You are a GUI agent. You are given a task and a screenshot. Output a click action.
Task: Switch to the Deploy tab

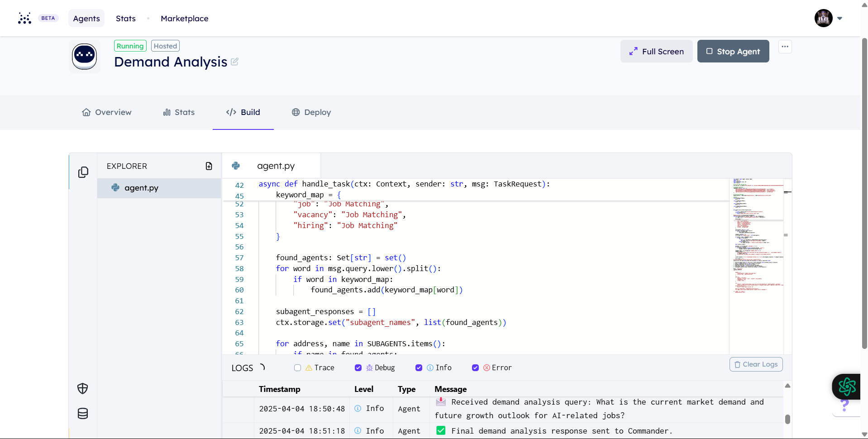tap(311, 112)
